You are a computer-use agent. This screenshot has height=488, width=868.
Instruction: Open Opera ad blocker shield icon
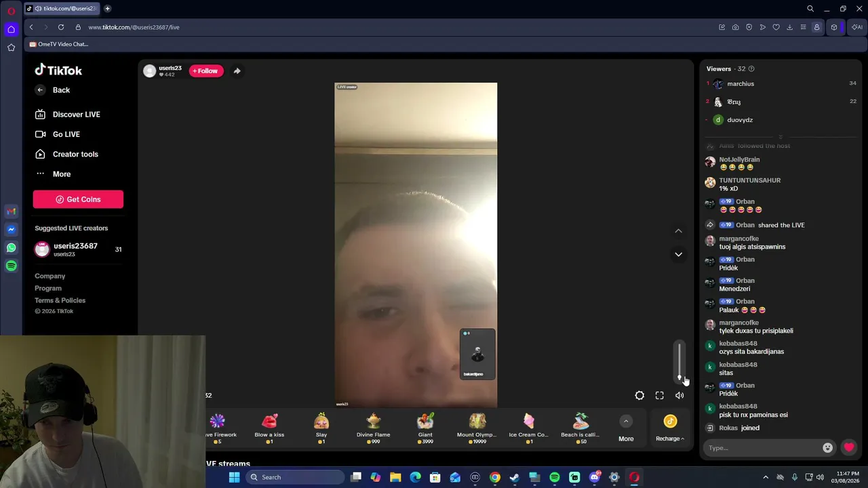click(749, 27)
